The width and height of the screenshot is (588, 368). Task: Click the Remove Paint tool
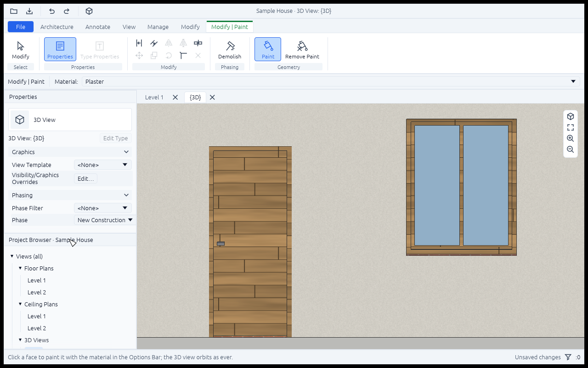coord(302,49)
